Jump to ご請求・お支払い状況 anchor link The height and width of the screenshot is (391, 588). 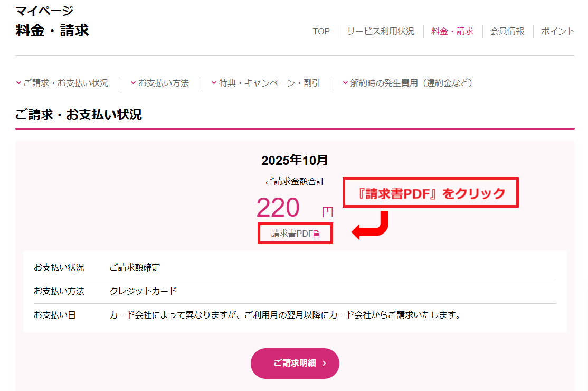point(66,83)
